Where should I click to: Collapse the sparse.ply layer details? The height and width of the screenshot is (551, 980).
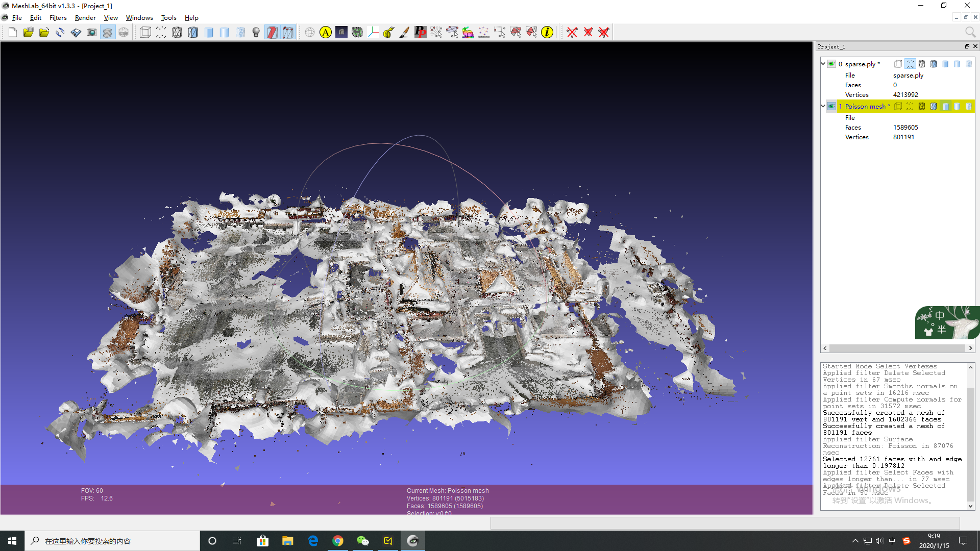823,64
